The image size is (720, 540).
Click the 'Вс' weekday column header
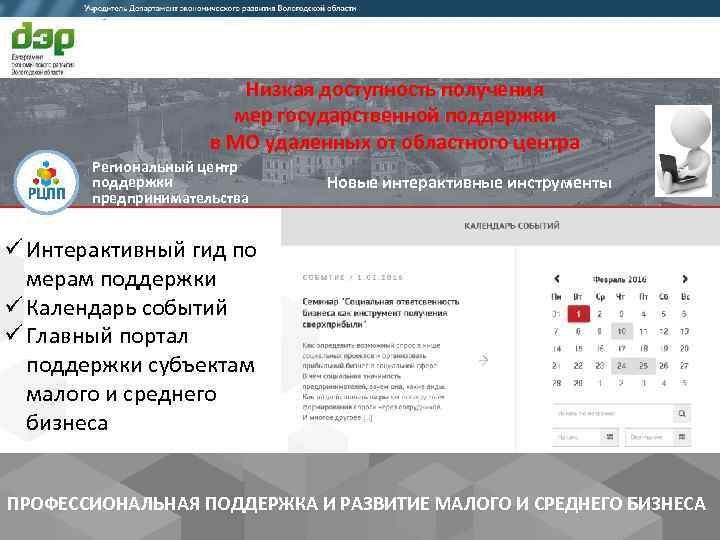coord(685,297)
